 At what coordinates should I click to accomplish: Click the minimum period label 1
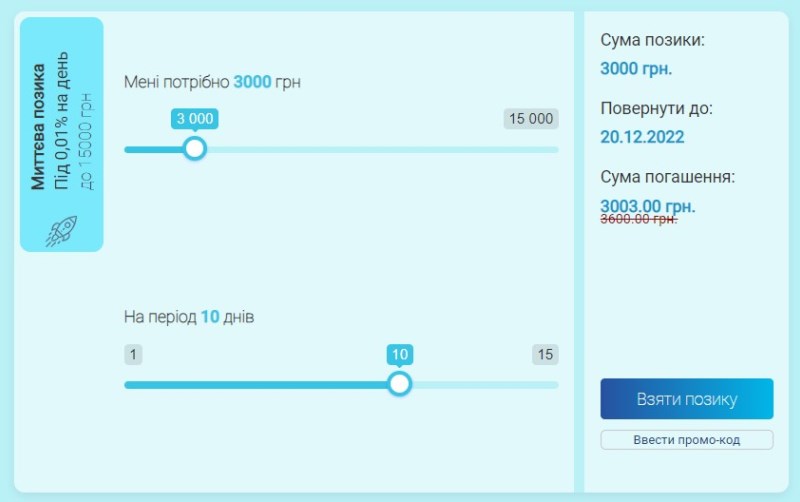click(x=133, y=355)
